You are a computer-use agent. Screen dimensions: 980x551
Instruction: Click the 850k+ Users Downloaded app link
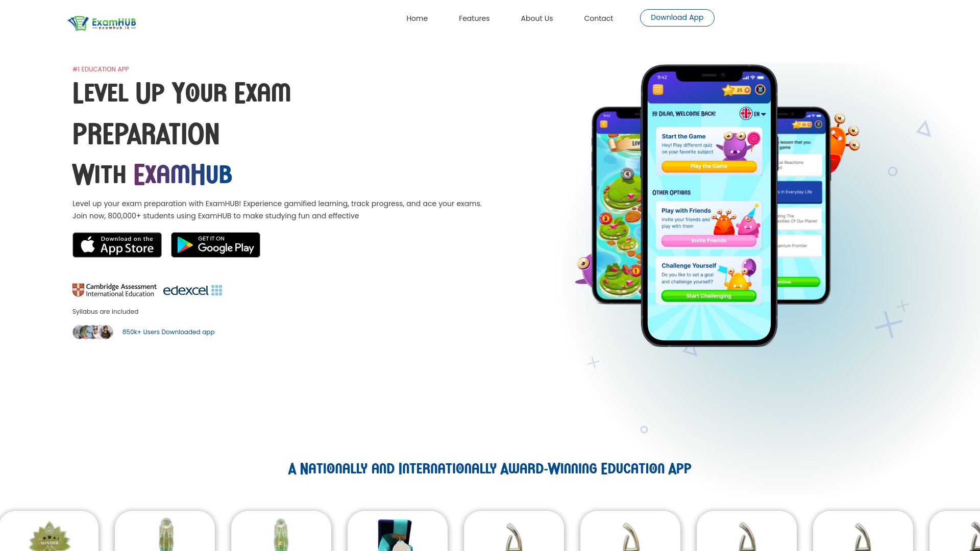167,332
